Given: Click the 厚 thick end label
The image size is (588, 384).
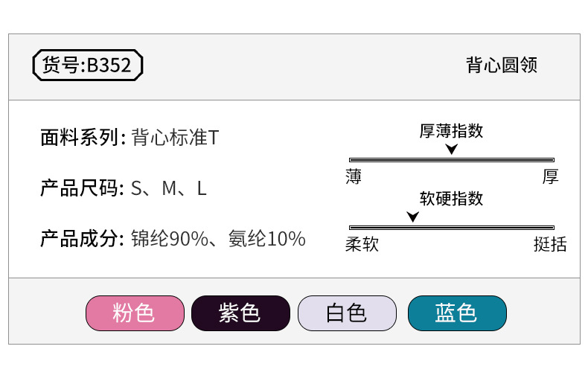Looking at the screenshot, I should pos(551,177).
